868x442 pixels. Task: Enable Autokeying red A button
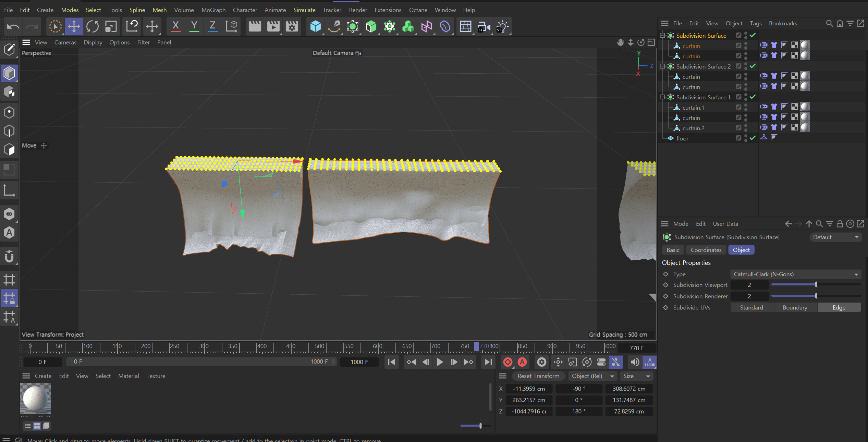click(x=522, y=362)
